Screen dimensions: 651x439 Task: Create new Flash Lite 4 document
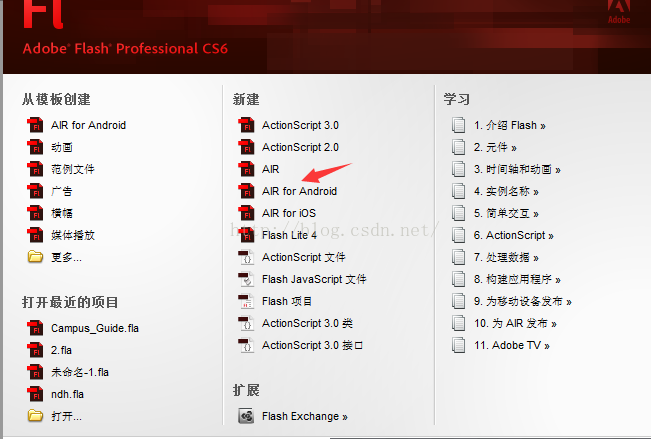[x=289, y=235]
